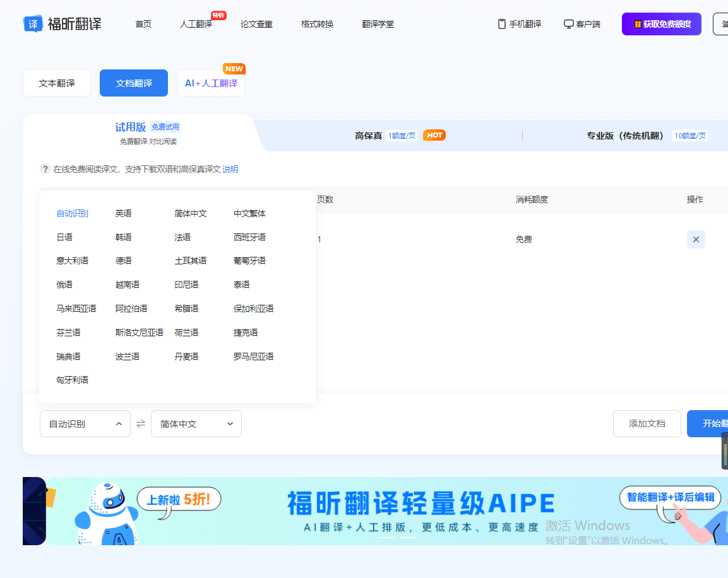Swap source and target languages
Viewport: 728px width, 578px height.
[141, 423]
